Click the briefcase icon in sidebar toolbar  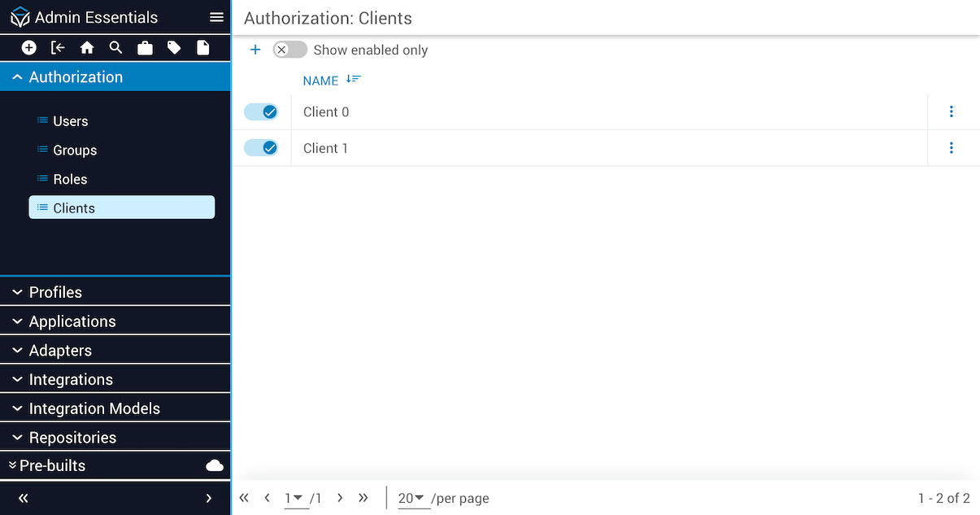pyautogui.click(x=145, y=48)
